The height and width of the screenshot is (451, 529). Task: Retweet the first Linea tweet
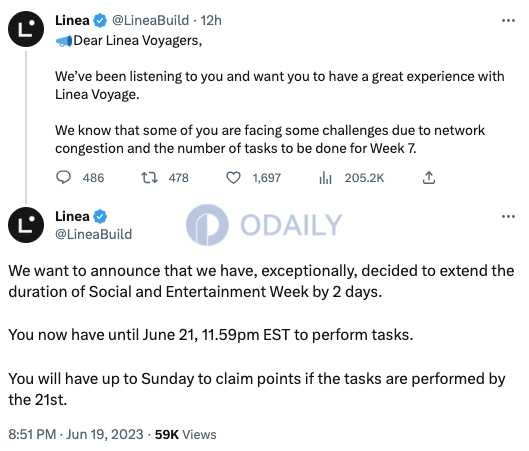pos(149,177)
